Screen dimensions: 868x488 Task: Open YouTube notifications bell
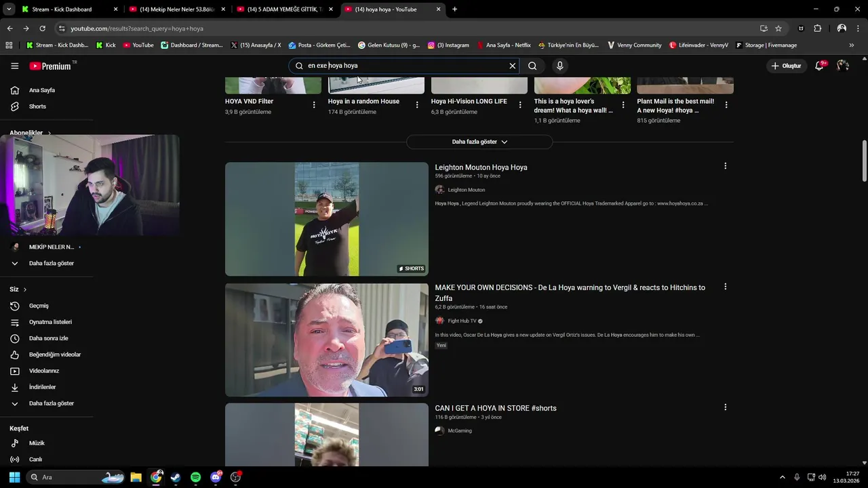pyautogui.click(x=819, y=66)
